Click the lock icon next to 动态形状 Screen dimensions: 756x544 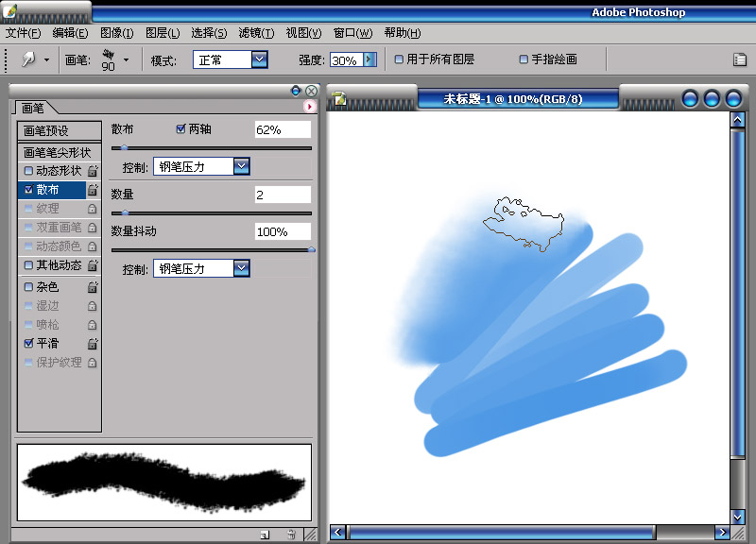click(x=93, y=171)
